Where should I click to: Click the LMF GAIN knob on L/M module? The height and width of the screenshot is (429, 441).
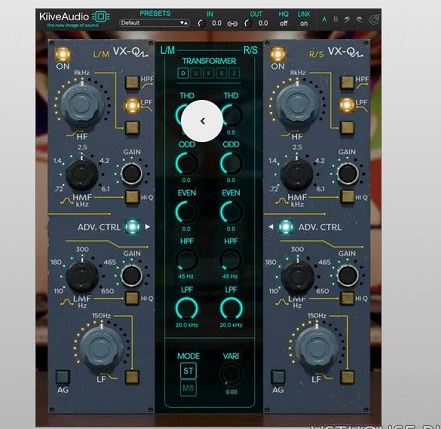tap(132, 275)
